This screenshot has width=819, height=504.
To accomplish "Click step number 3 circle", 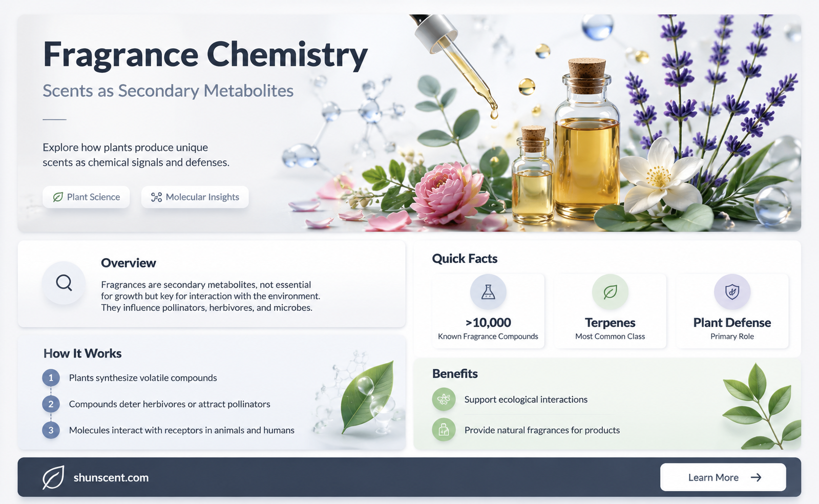I will pos(51,430).
